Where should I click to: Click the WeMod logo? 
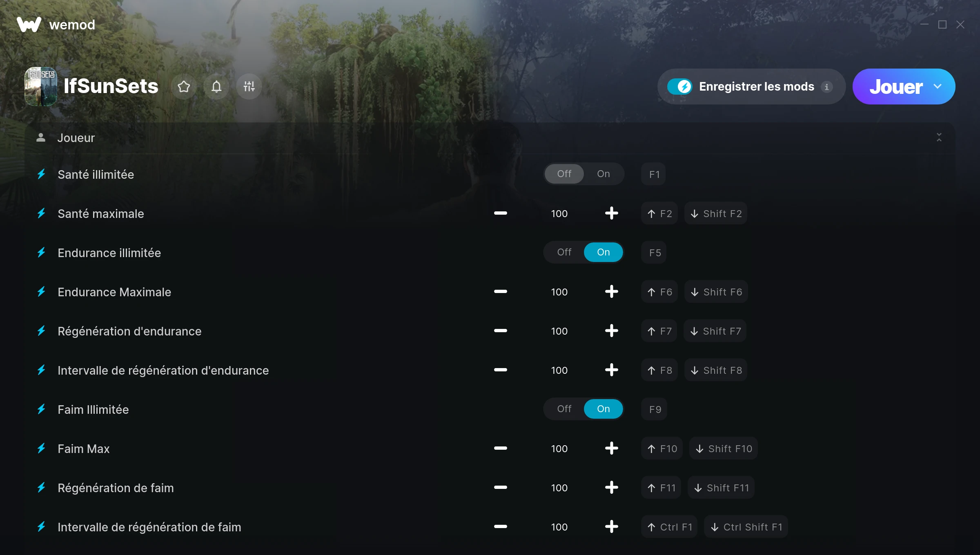[x=29, y=24]
